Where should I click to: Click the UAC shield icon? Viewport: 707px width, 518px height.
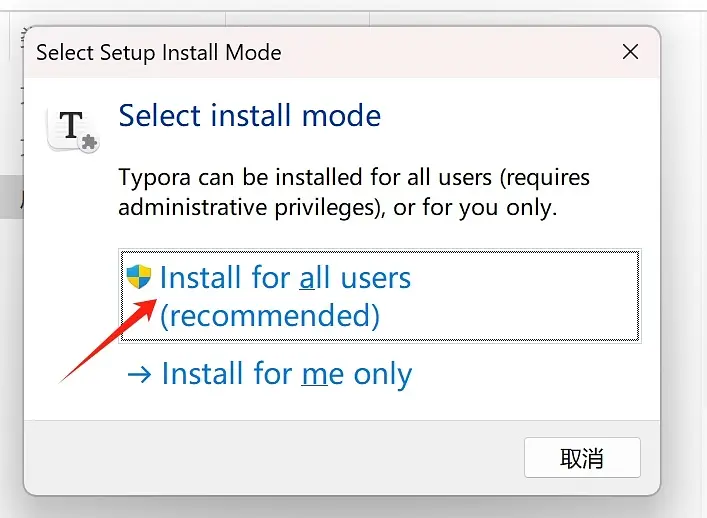click(138, 276)
